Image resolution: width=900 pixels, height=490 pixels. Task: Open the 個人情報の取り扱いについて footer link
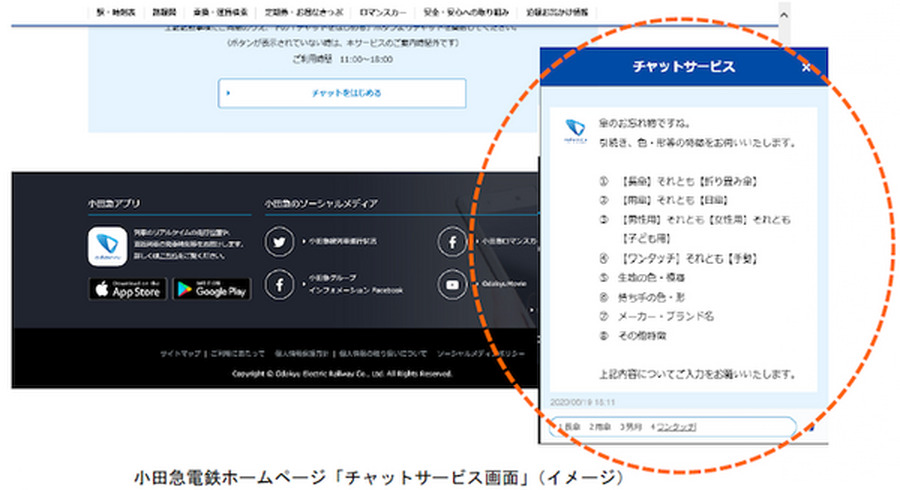[383, 354]
